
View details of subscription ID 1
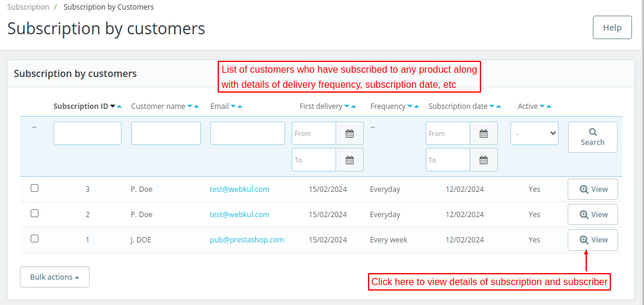click(593, 240)
